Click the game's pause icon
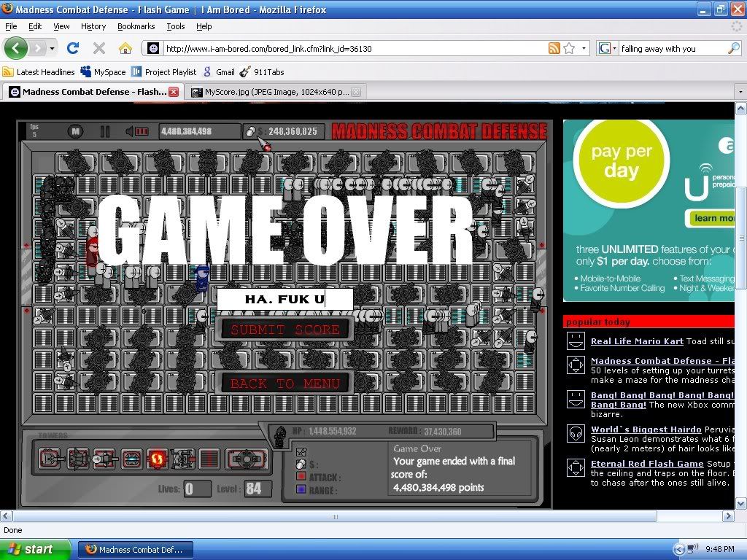Image resolution: width=747 pixels, height=560 pixels. (105, 131)
